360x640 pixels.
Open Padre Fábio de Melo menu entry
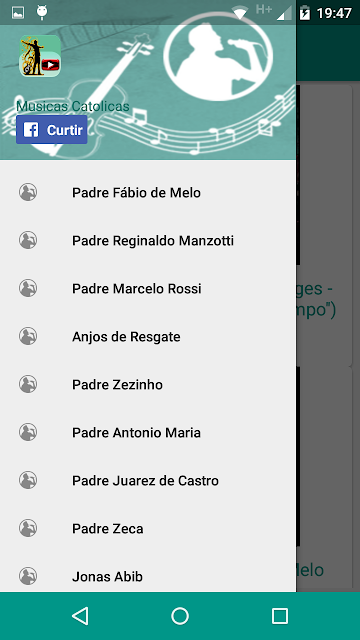pyautogui.click(x=148, y=192)
